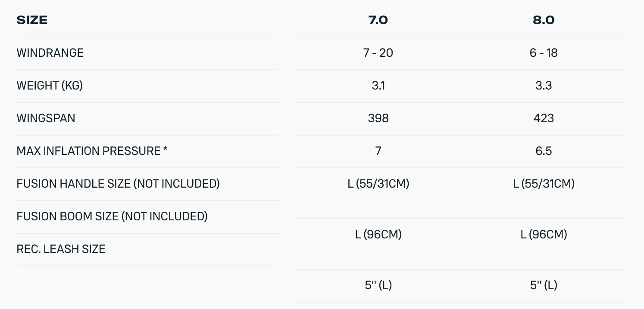Click the WINGSPAN row label
Viewport: 644px width, 309px height.
[46, 118]
